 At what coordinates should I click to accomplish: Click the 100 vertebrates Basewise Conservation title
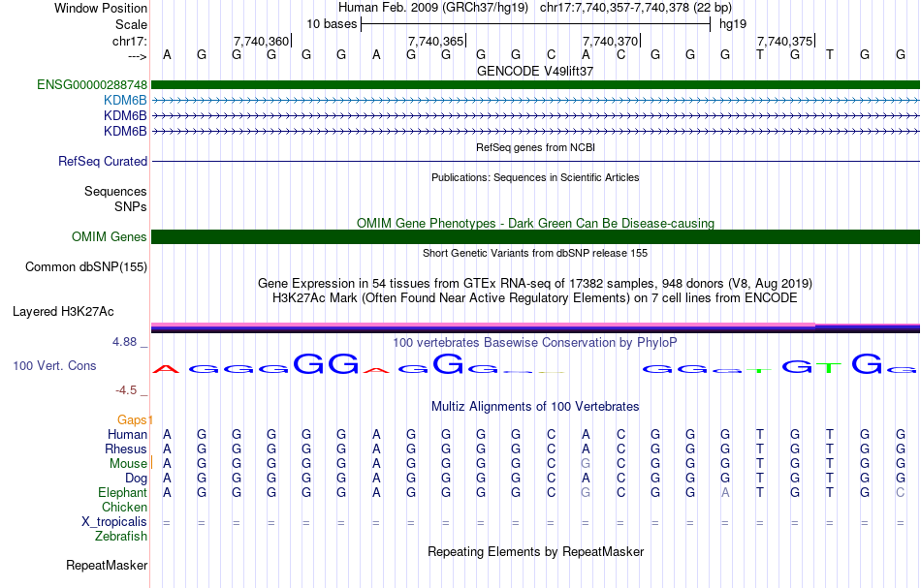click(x=534, y=342)
